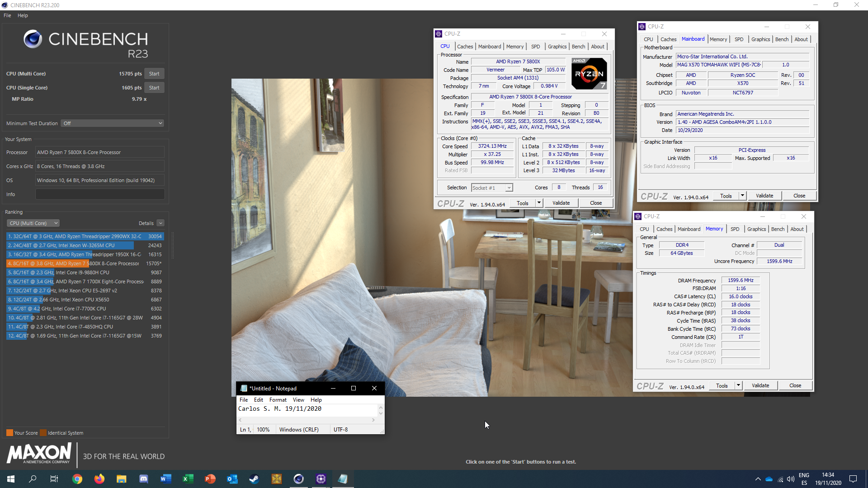Click Cinebench logo icon in header
Viewport: 868px width, 488px height.
pos(33,39)
